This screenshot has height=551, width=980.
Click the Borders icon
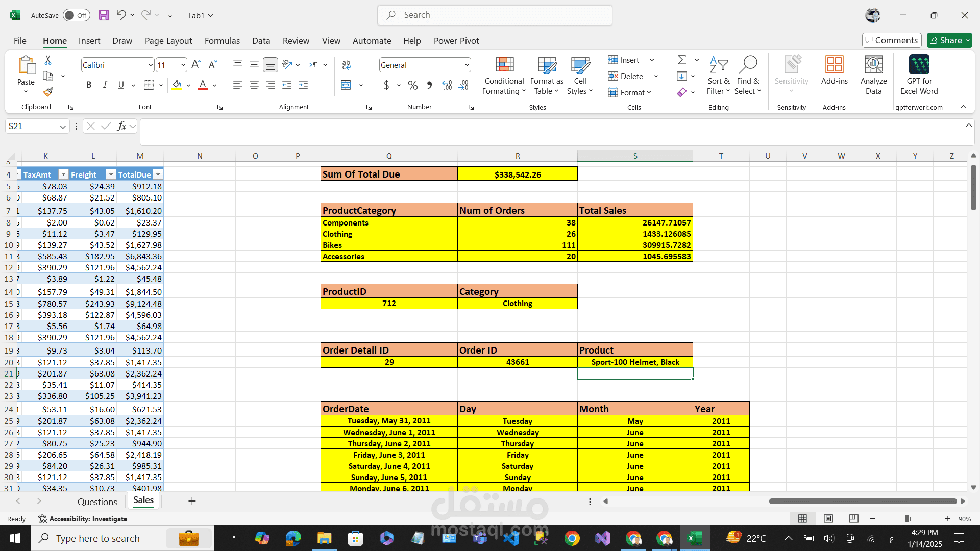(x=149, y=85)
